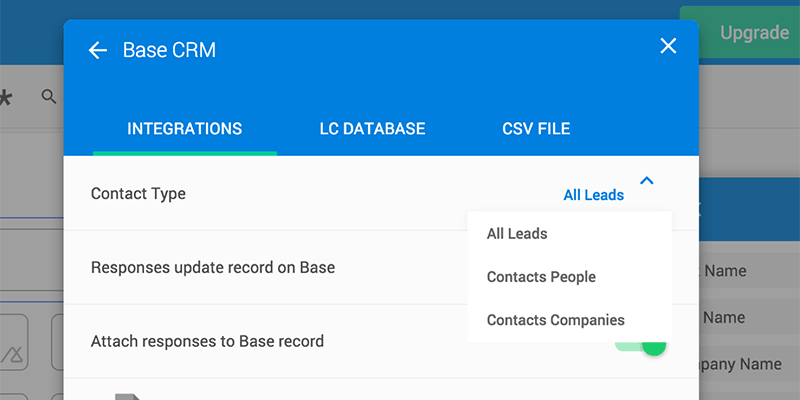This screenshot has width=800, height=400.
Task: Switch to the CSV FILE tab
Action: pos(536,129)
